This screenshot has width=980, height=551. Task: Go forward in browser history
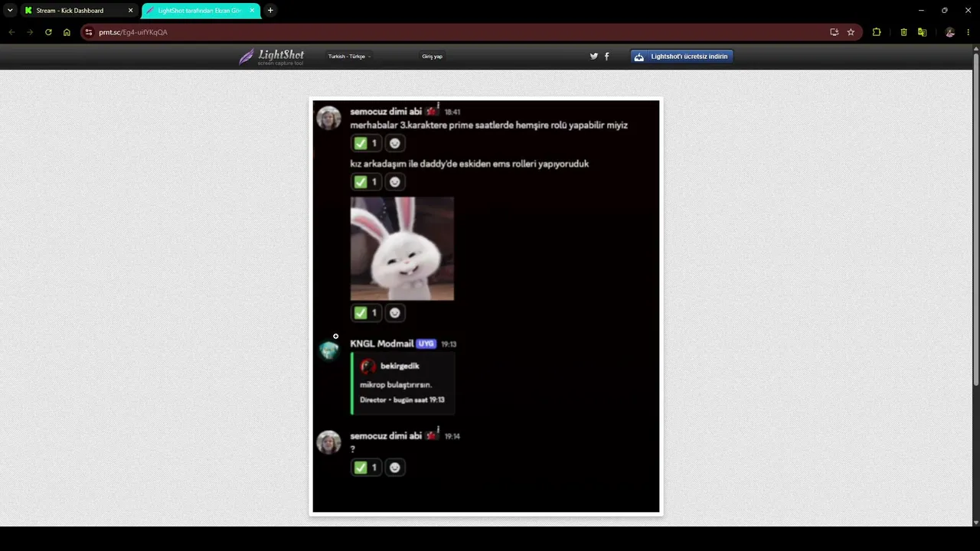pyautogui.click(x=30, y=32)
